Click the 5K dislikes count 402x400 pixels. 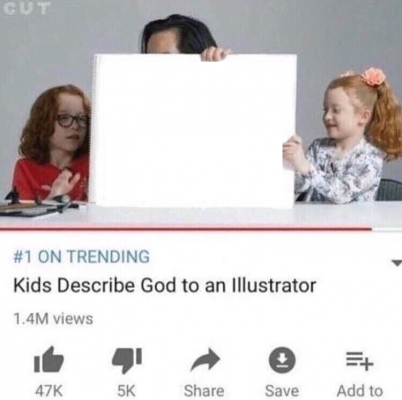coord(126,391)
